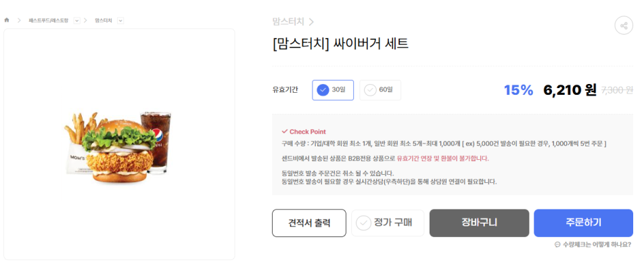The image size is (644, 271).
Task: Click the home icon in breadcrumb
Action: (7, 20)
